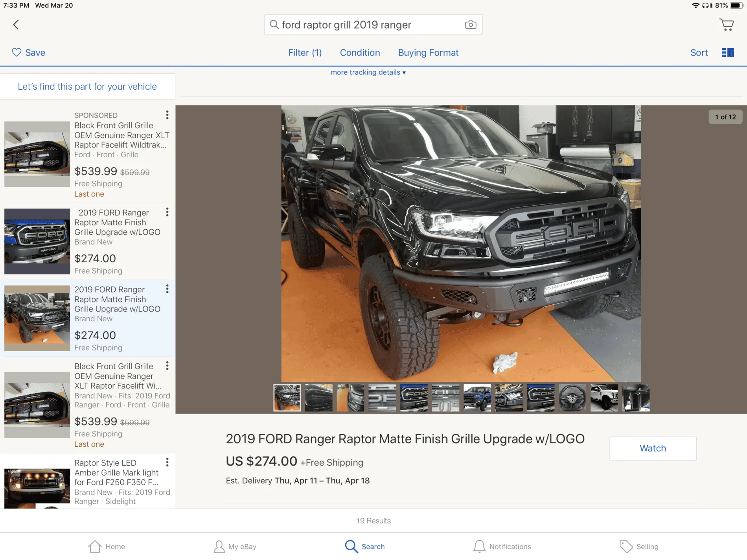Viewport: 747px width, 560px height.
Task: Open the large black Ranger product photo
Action: pos(461,243)
